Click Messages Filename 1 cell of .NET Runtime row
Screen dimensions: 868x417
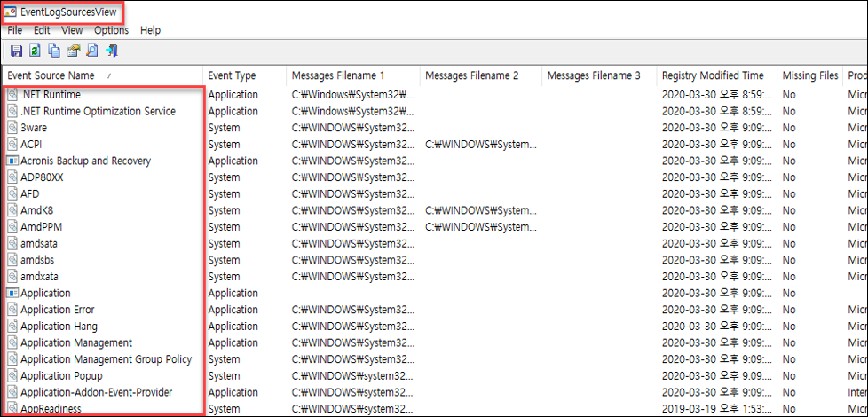tap(352, 95)
